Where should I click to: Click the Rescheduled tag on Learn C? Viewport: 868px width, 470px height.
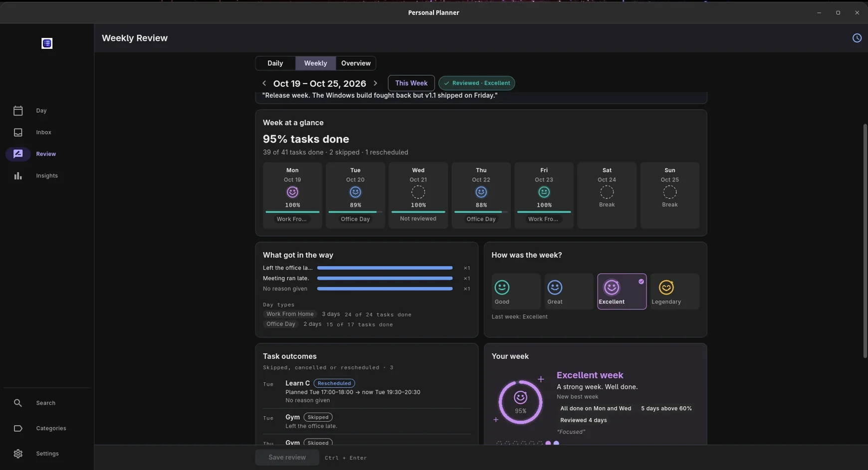click(334, 384)
